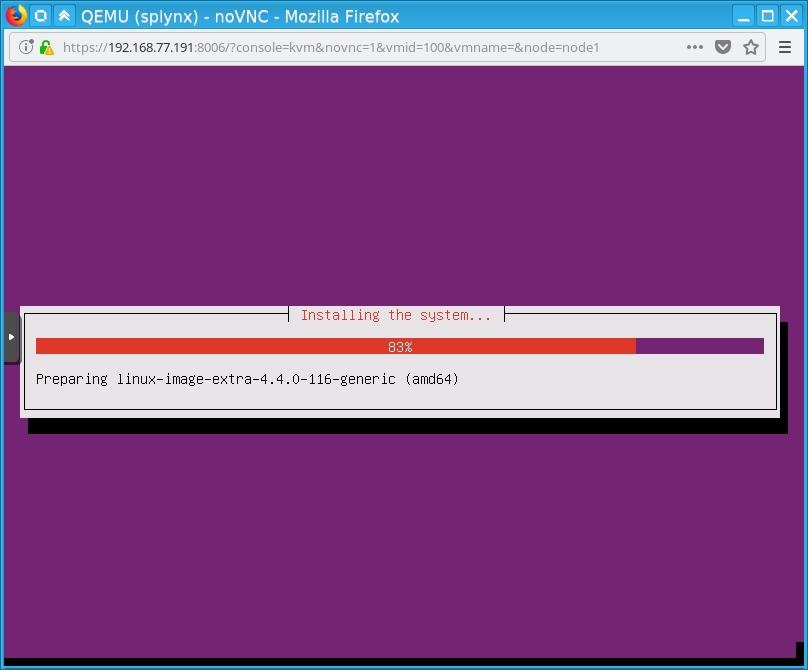Minimize the Firefox window
Viewport: 808px width, 670px height.
tap(743, 16)
